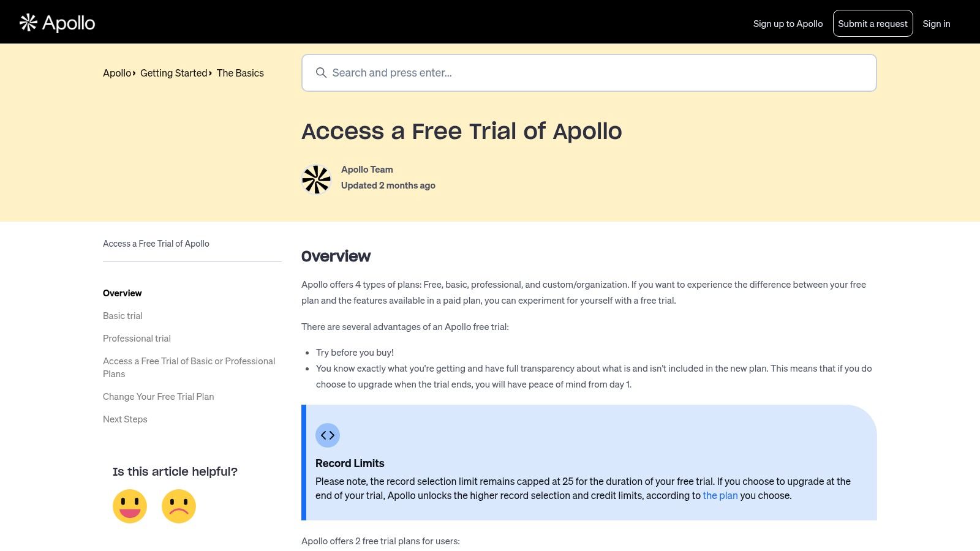This screenshot has height=551, width=980.
Task: Click Sign up to Apollo
Action: (x=788, y=23)
